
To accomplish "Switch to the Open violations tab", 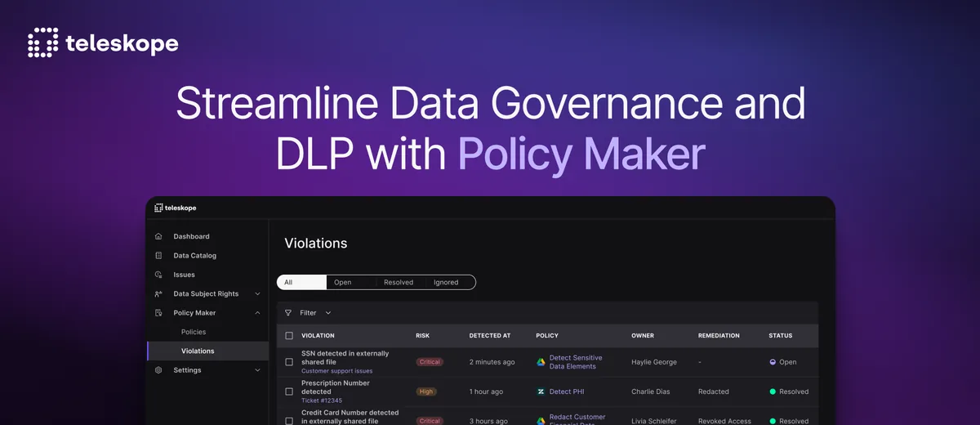I will pyautogui.click(x=351, y=282).
